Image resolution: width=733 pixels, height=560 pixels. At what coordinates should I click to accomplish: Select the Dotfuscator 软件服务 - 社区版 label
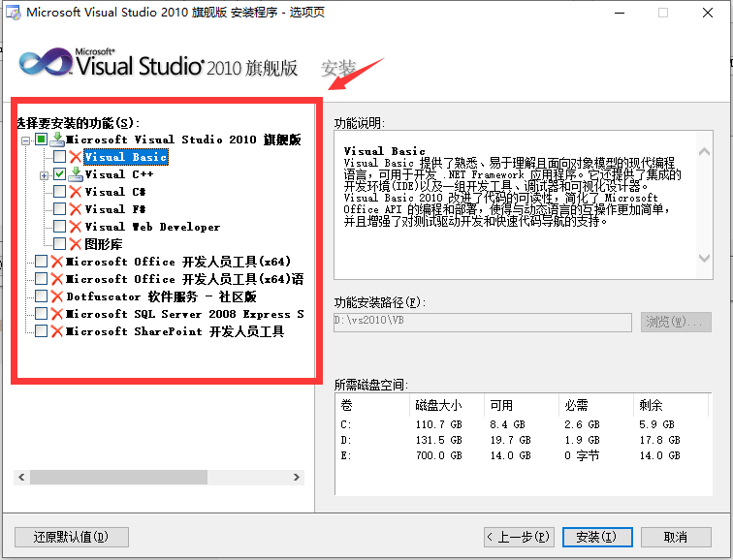[161, 296]
